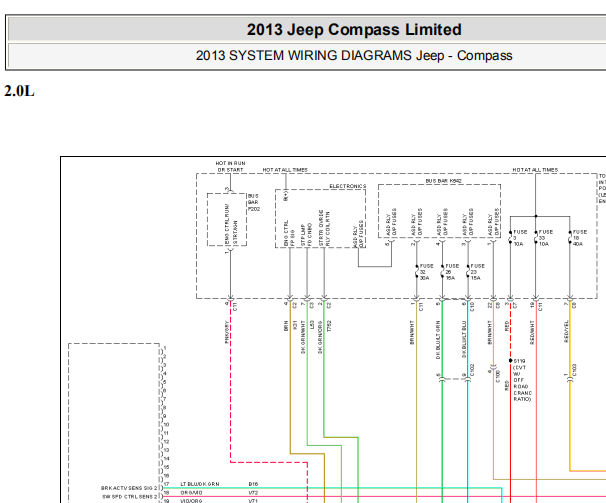Click the 'RED/WHT' wire label

[x=532, y=332]
